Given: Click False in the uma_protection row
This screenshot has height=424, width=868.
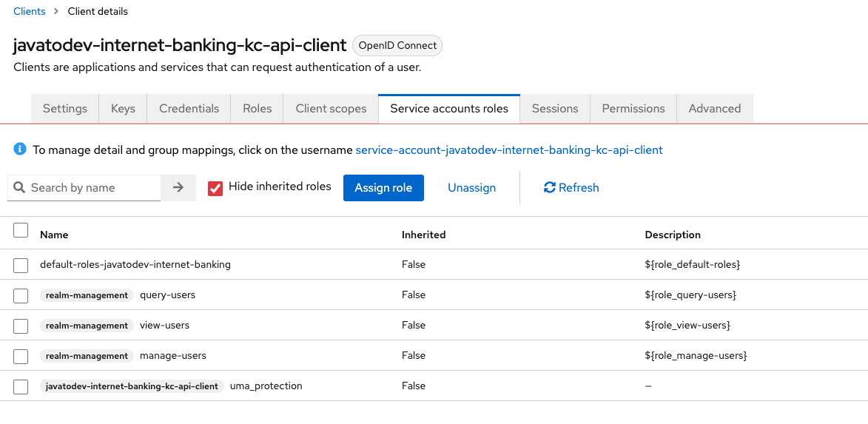Looking at the screenshot, I should 414,386.
